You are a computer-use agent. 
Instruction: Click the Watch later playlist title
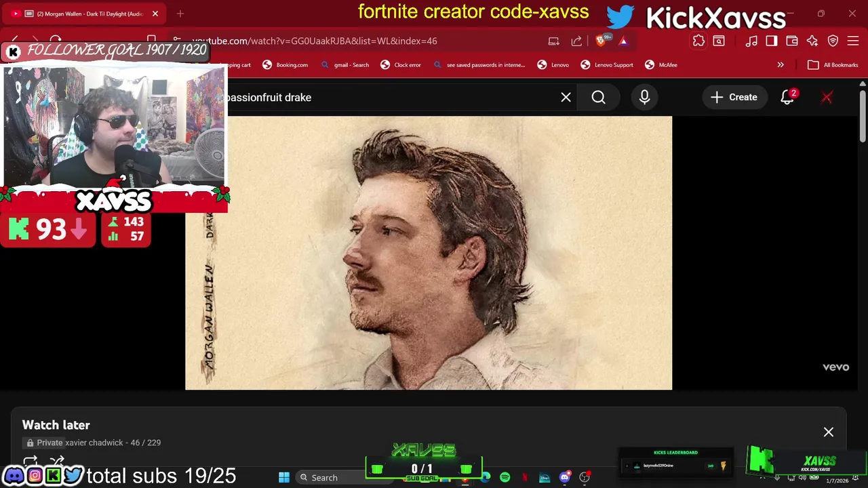[56, 425]
